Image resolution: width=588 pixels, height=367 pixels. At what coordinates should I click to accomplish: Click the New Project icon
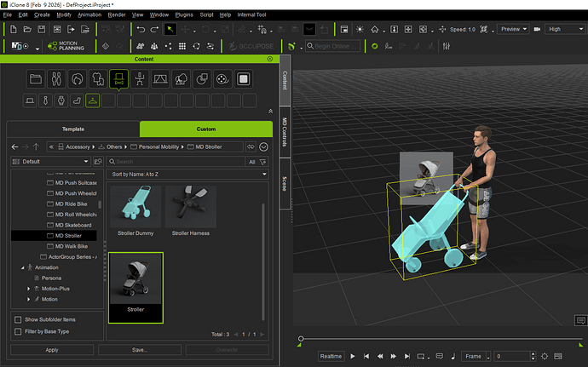[x=13, y=29]
